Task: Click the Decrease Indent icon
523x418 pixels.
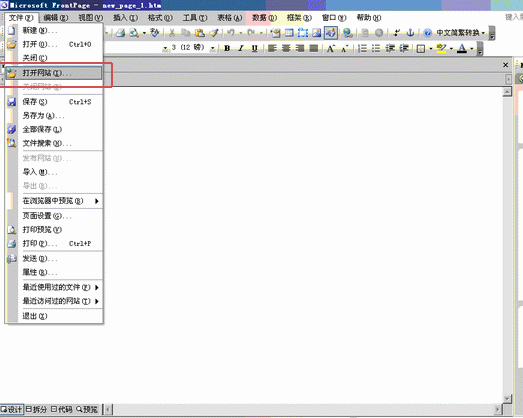Action: [x=390, y=48]
